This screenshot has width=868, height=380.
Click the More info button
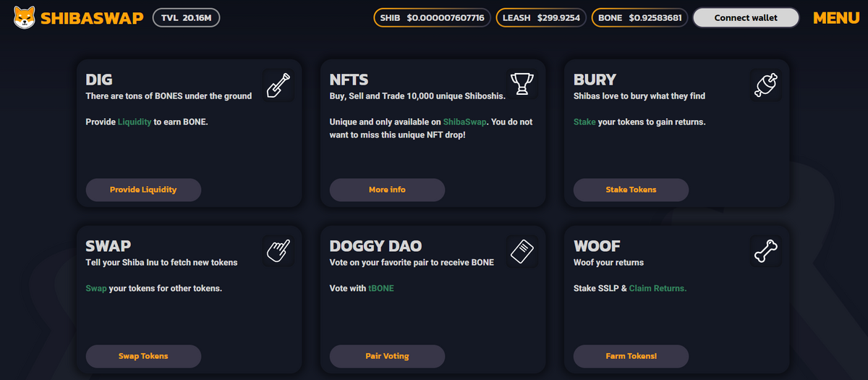pos(387,190)
